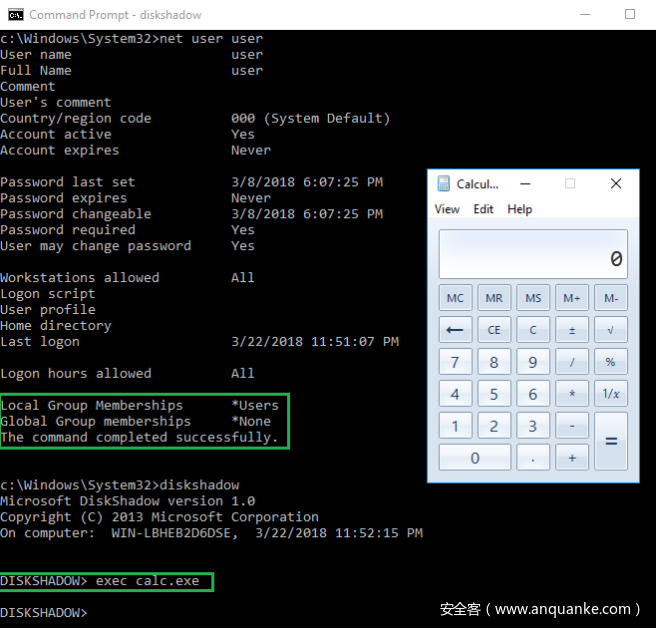Click the MR memory recall button

coord(494,298)
